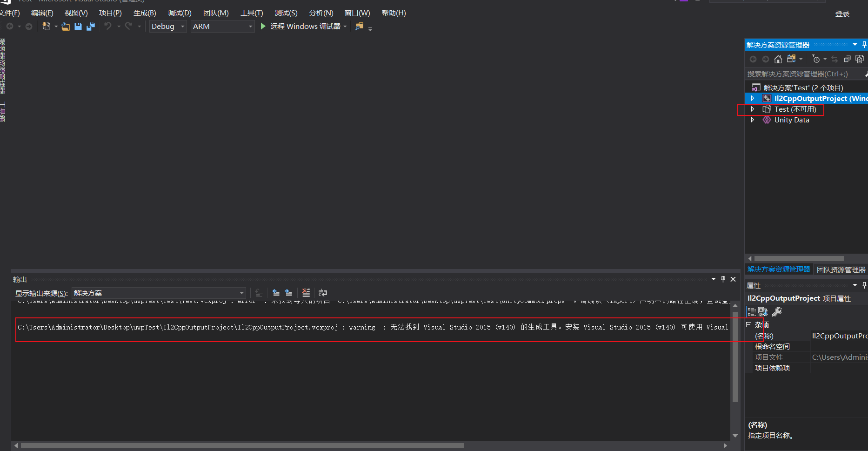Click the open file folder icon
Viewport: 868px width, 451px height.
(x=66, y=27)
